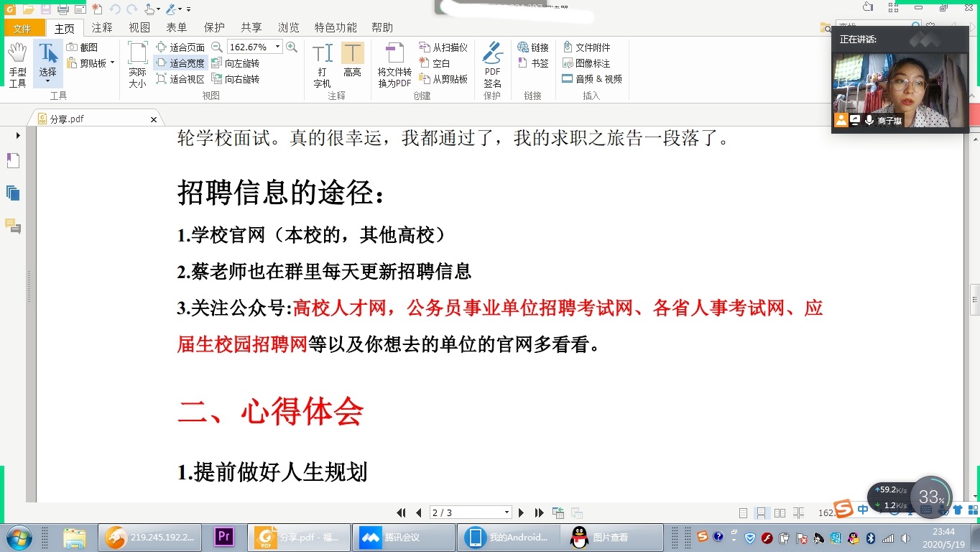
Task: Enable facing pages view mode
Action: [780, 512]
